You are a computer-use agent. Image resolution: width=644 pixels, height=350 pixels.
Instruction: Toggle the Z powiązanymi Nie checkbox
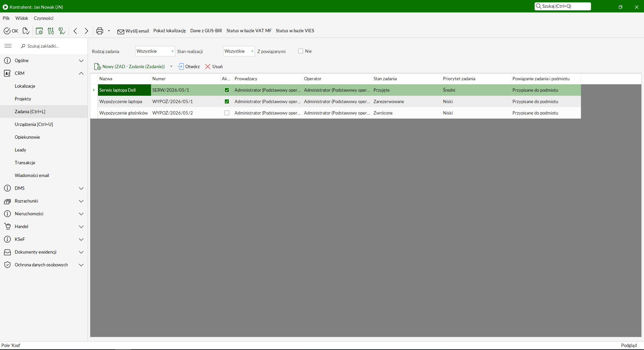tap(301, 51)
